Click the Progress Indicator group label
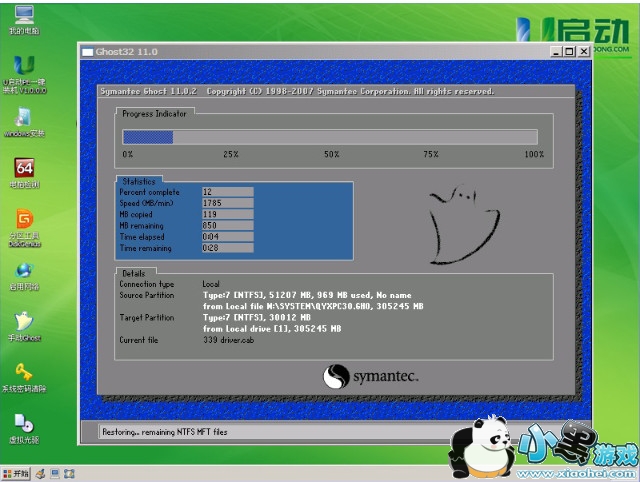The width and height of the screenshot is (640, 482). (154, 113)
